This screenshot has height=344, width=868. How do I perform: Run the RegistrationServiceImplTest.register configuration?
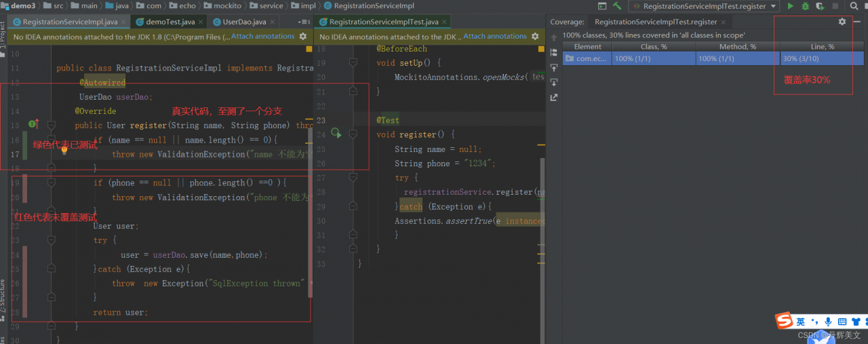coord(790,6)
